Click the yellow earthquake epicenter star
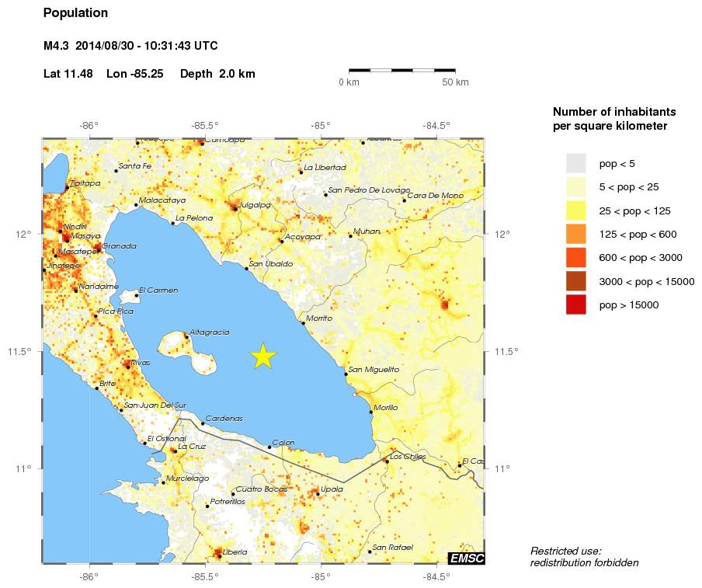Viewport: 702px width, 588px height. tap(263, 356)
